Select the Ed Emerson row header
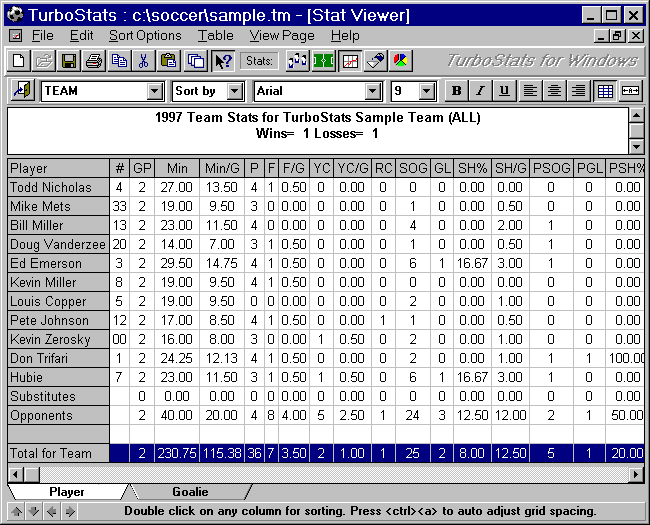 pos(58,263)
